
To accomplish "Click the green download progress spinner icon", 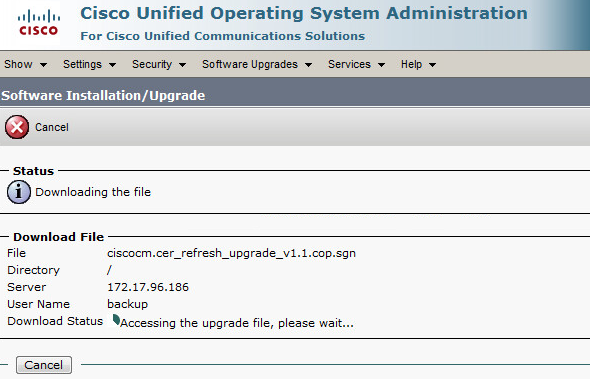I will (x=116, y=320).
